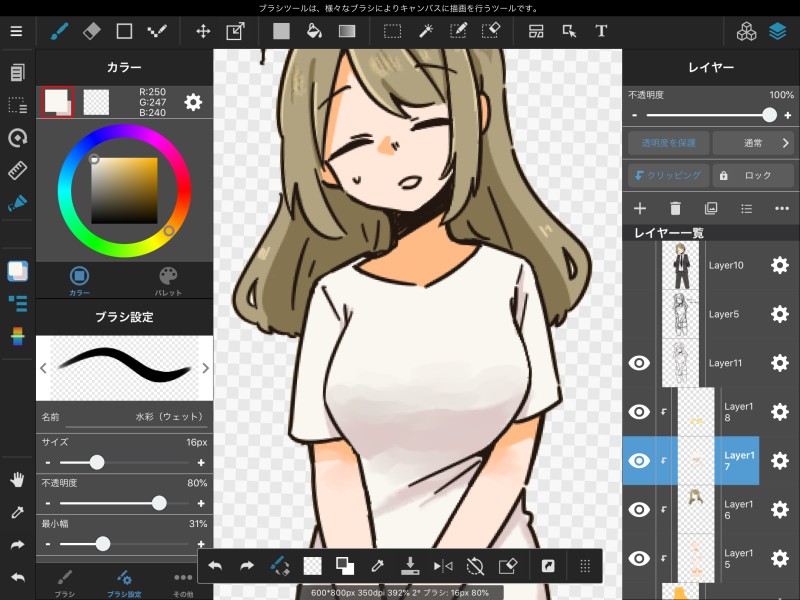The image size is (800, 600).
Task: Click layer opacity slider handle
Action: (x=769, y=115)
